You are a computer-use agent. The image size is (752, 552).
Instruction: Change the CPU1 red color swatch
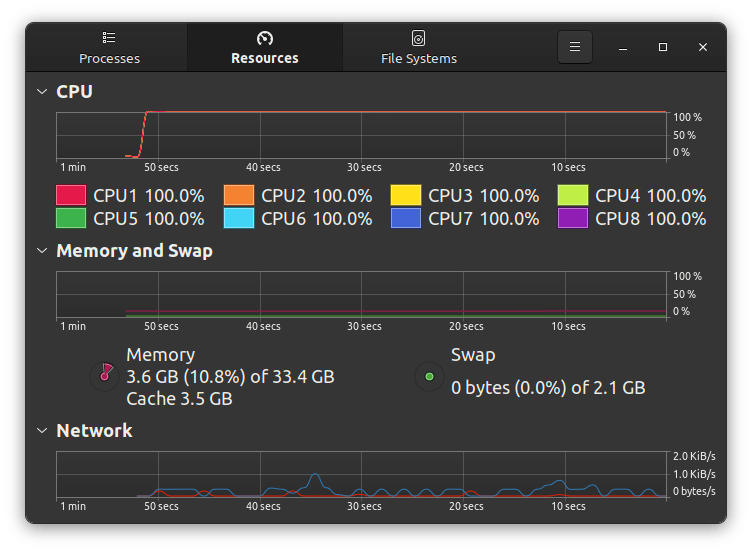pos(71,195)
